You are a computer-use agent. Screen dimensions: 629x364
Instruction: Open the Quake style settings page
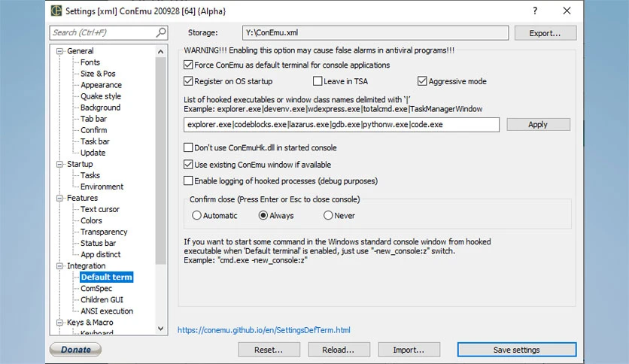coord(101,96)
